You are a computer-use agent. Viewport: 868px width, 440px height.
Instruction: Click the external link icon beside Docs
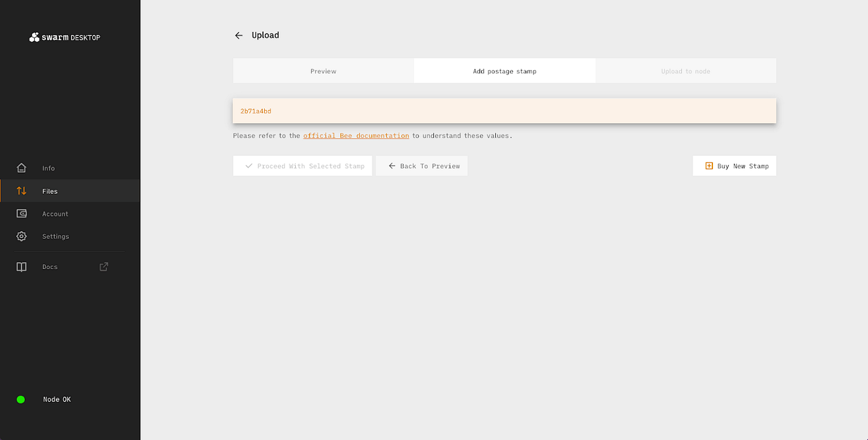(x=104, y=266)
